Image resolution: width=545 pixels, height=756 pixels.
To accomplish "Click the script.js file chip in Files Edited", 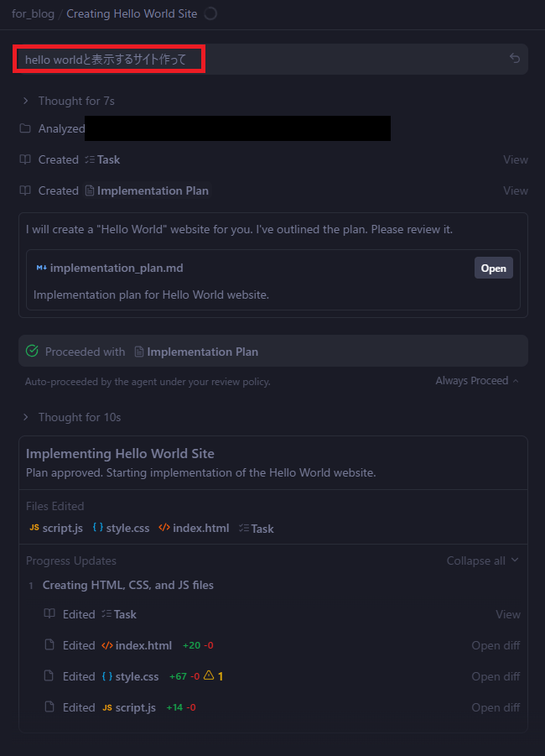I will pos(56,528).
